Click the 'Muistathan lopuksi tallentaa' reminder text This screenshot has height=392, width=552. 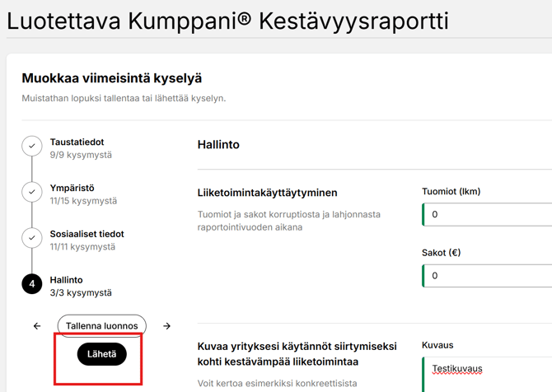click(124, 98)
